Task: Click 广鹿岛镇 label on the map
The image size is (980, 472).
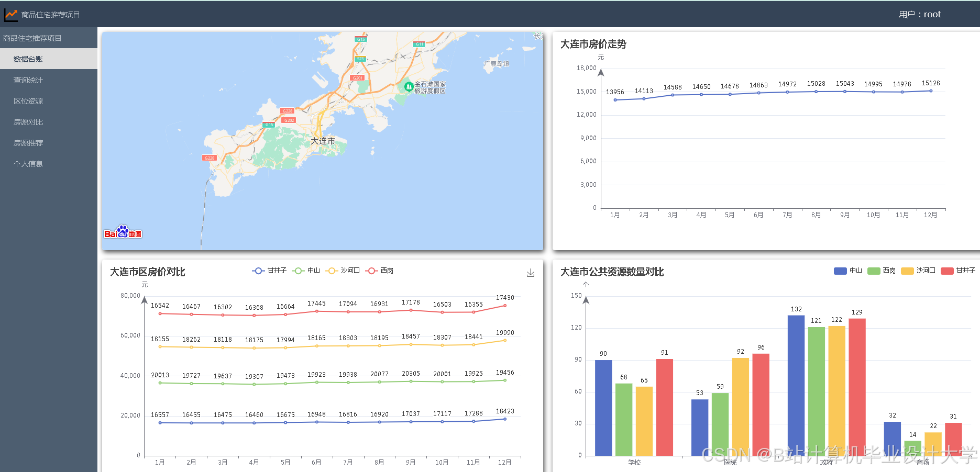Action: point(497,63)
